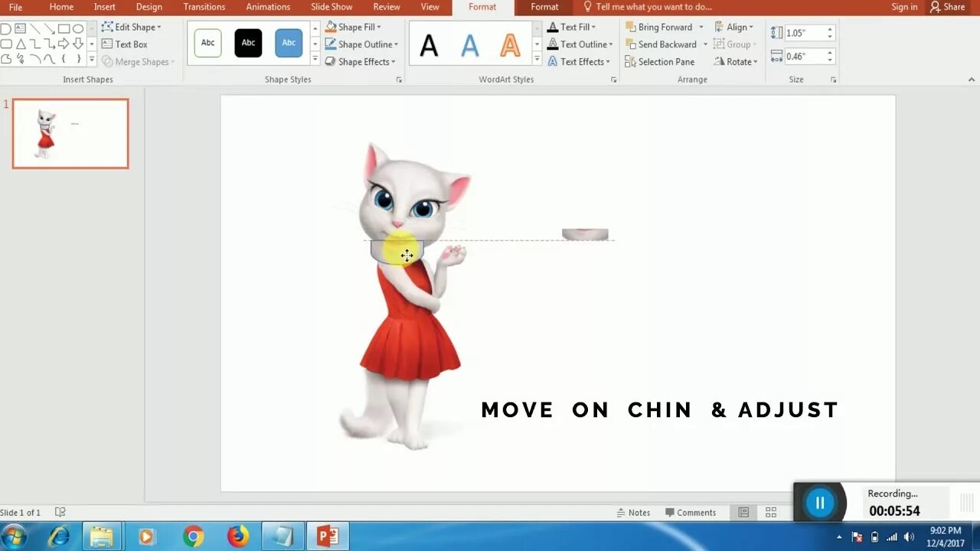Switch to the Slide Show tab
Screen dimensions: 980x551
point(332,7)
